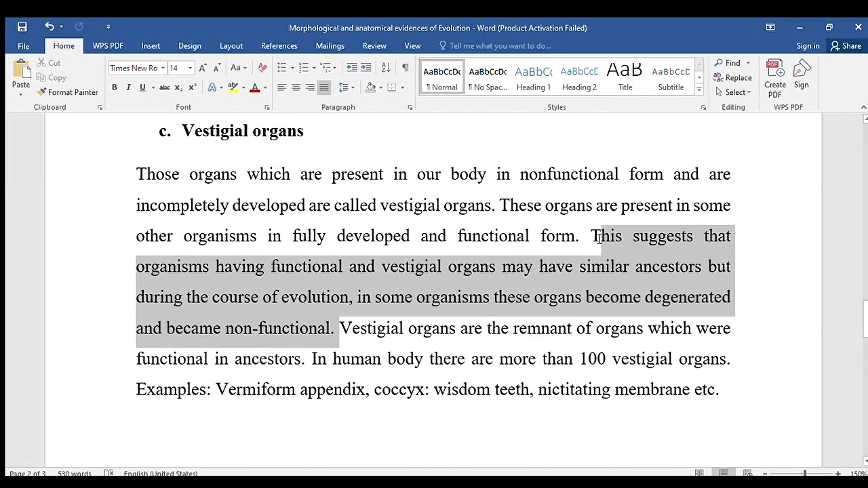The width and height of the screenshot is (868, 488).
Task: Save the document via the Quick Access icon
Action: coord(22,27)
